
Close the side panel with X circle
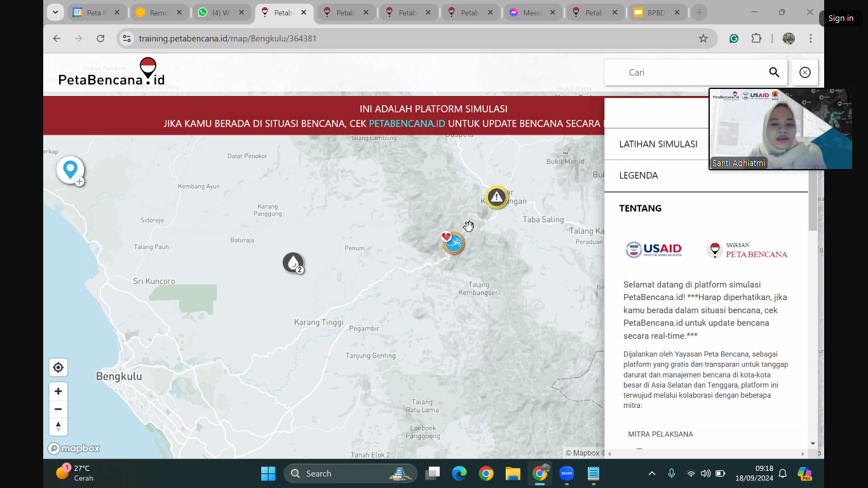click(x=804, y=72)
